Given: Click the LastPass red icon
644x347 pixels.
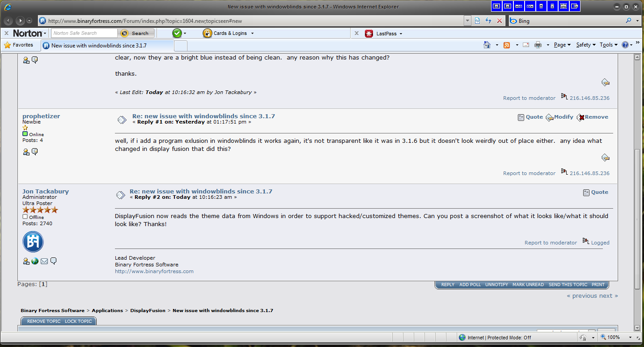Looking at the screenshot, I should tap(369, 34).
